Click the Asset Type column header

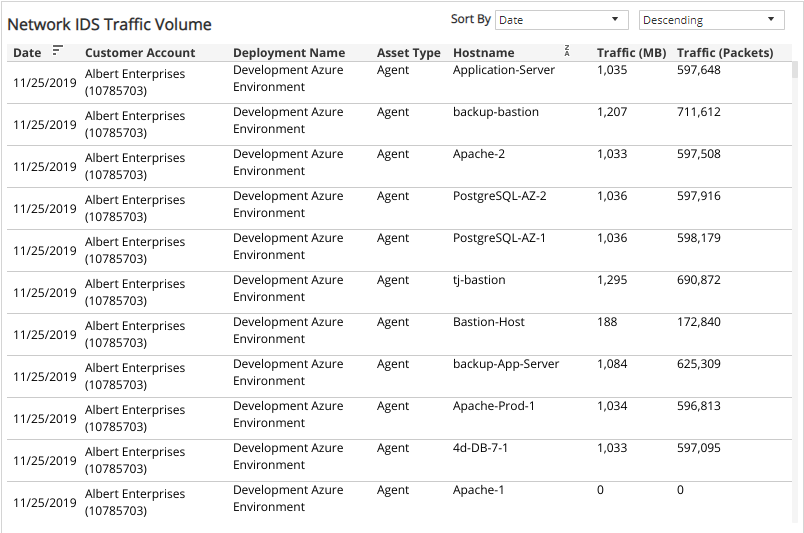[409, 53]
